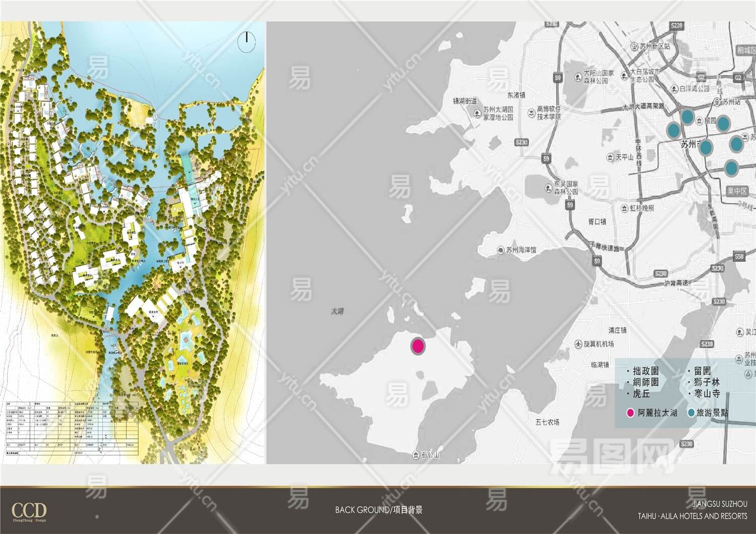Click the teal legend dot for 旅游景點

point(691,413)
